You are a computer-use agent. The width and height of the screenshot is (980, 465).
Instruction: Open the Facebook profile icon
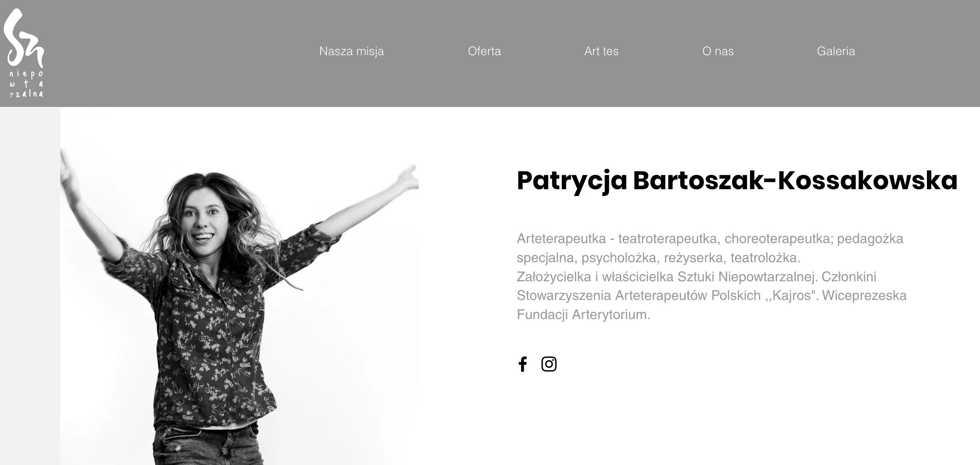(523, 364)
